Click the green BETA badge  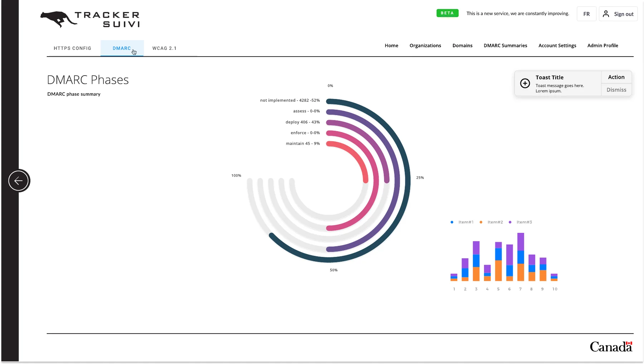tap(447, 13)
